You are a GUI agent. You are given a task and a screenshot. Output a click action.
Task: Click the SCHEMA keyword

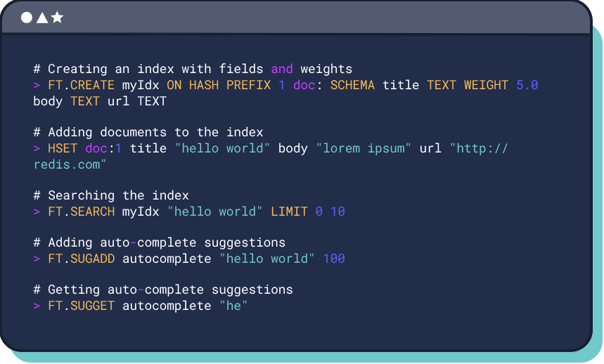tap(352, 85)
